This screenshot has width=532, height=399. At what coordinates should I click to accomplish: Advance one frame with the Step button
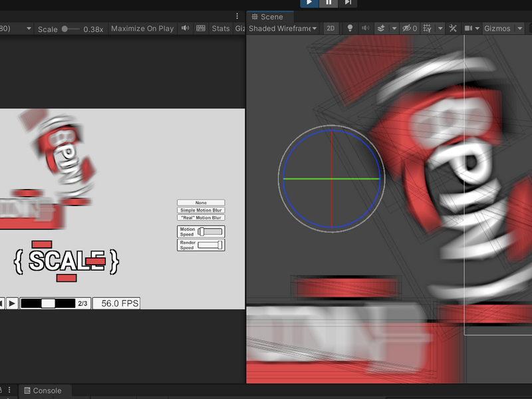point(348,3)
